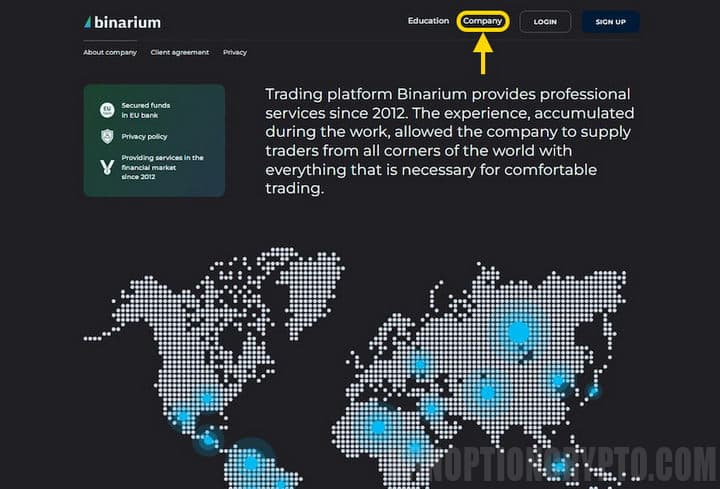This screenshot has height=489, width=720.
Task: Select the About company tab
Action: [110, 52]
